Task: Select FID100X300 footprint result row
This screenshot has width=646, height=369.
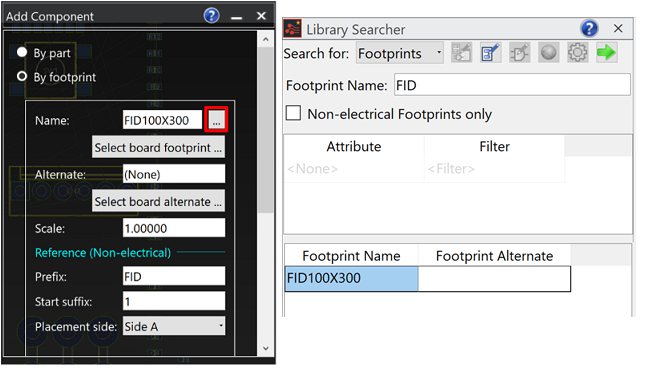Action: click(x=428, y=278)
